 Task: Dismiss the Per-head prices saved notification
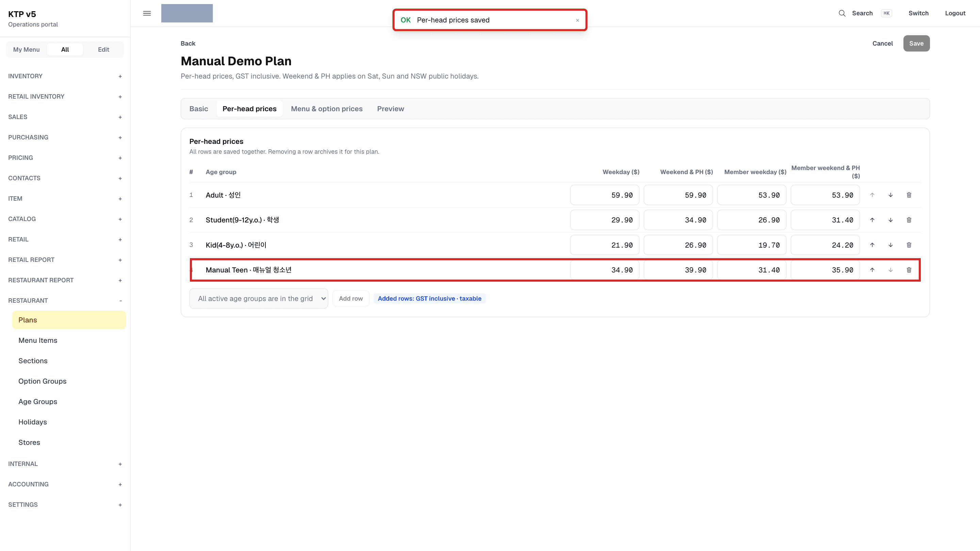pyautogui.click(x=577, y=20)
